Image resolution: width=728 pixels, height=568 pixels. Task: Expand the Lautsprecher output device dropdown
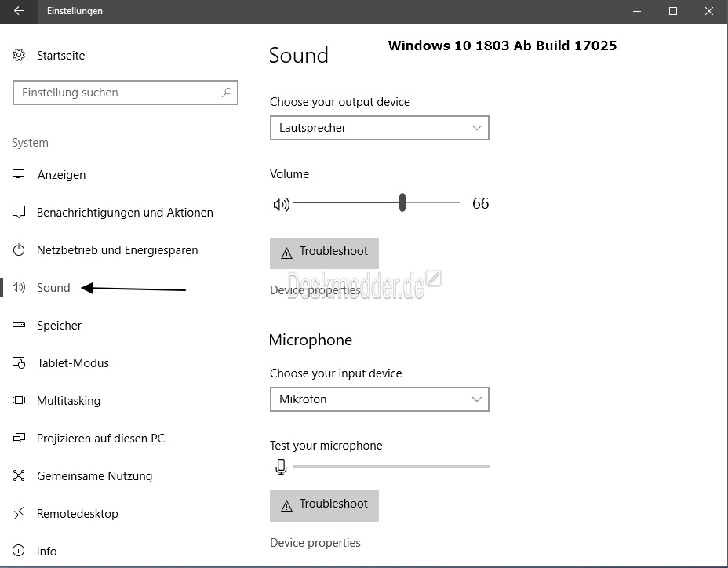pos(380,128)
